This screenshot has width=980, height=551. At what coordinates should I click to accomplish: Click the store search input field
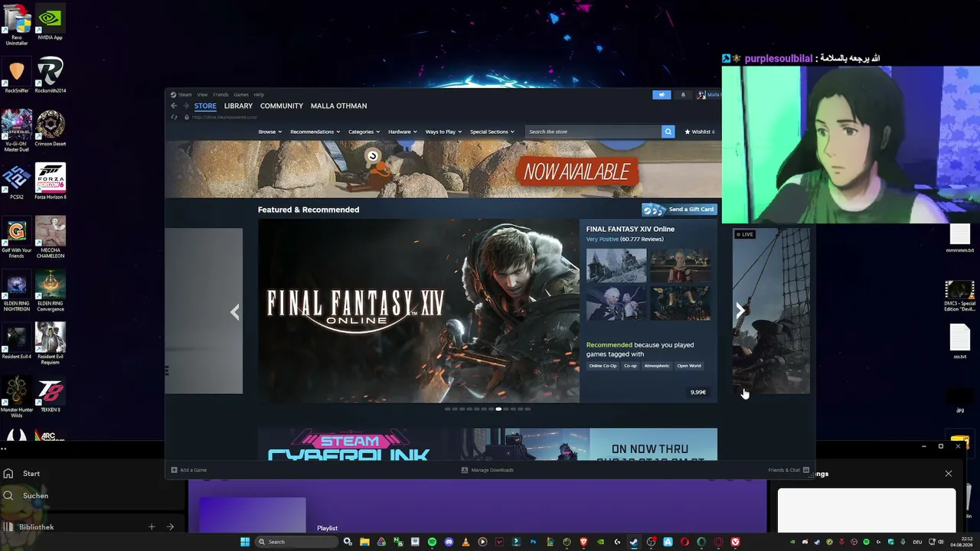(x=593, y=132)
